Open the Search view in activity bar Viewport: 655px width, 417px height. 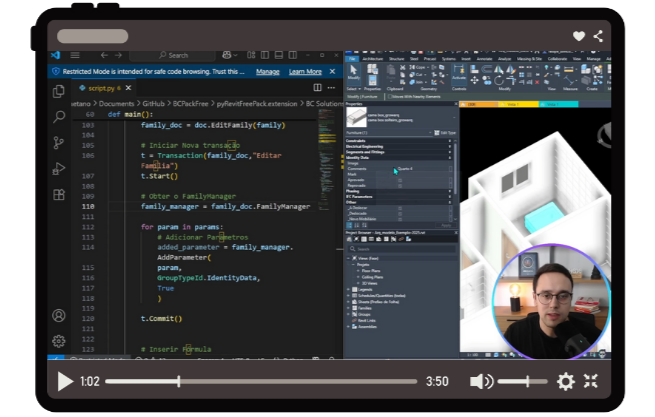(x=59, y=116)
